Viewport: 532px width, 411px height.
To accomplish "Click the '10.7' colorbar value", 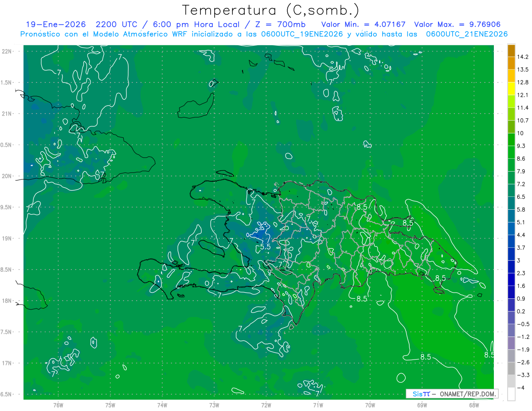I will [x=523, y=121].
